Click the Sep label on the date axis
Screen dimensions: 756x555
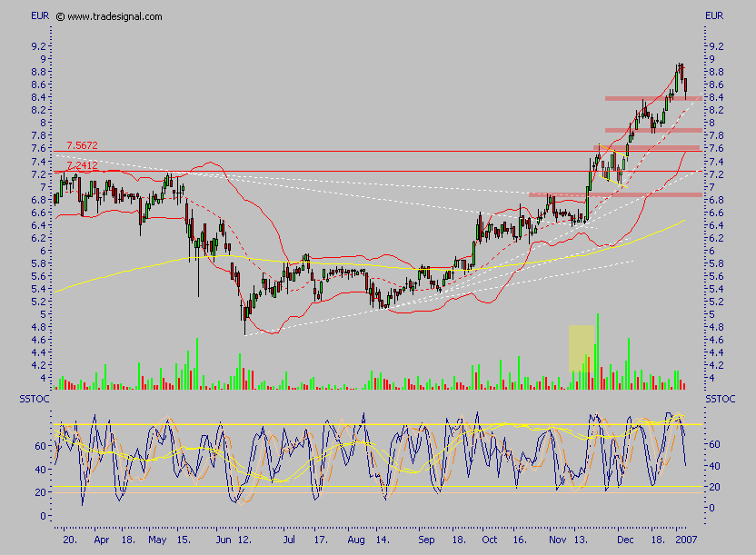pyautogui.click(x=426, y=540)
